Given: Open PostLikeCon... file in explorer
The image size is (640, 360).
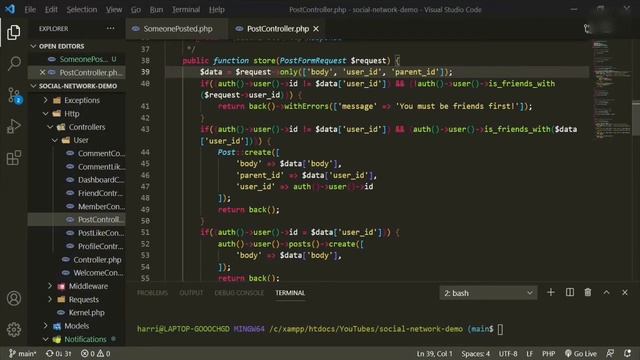Looking at the screenshot, I should pos(76,233).
